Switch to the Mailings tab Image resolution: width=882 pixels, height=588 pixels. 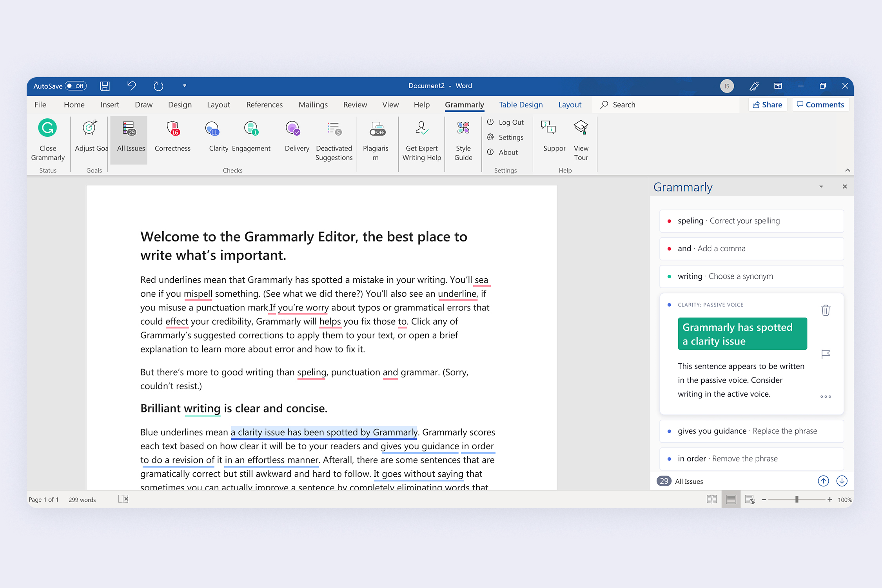(x=313, y=105)
